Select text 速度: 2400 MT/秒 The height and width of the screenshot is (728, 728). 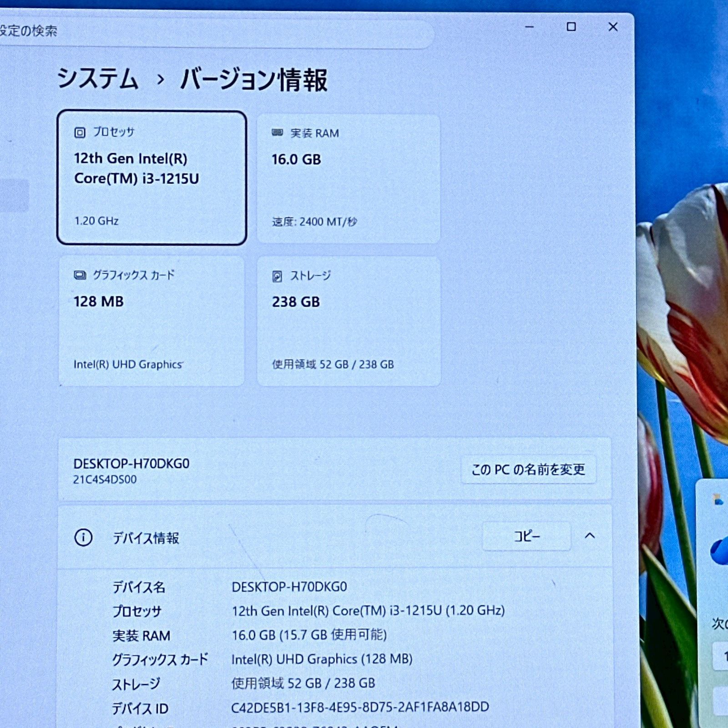click(x=314, y=222)
